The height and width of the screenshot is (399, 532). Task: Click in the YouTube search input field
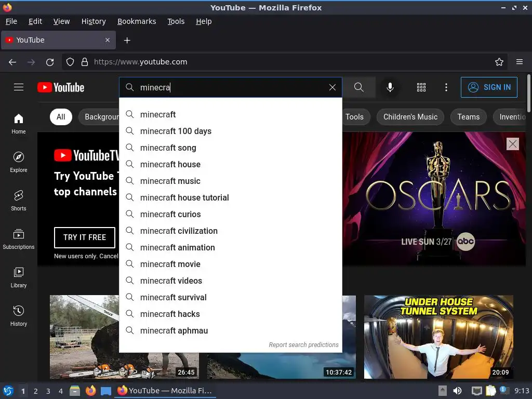(x=231, y=87)
